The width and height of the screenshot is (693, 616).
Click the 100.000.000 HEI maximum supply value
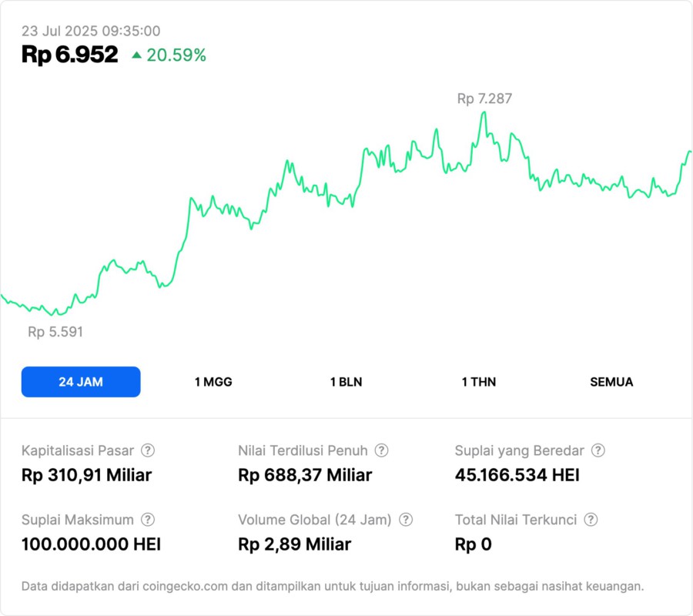[x=91, y=544]
